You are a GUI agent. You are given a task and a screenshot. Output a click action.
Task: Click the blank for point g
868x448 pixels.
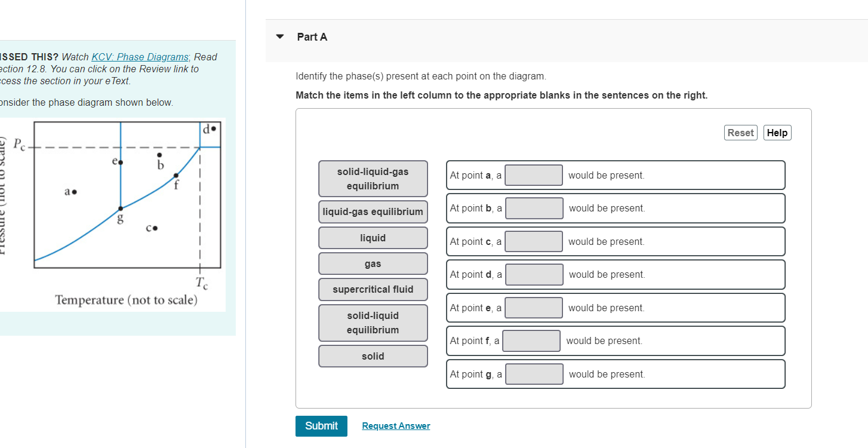pos(534,374)
